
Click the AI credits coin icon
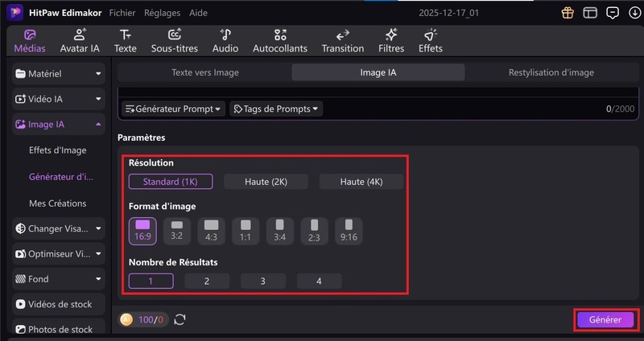pos(126,319)
